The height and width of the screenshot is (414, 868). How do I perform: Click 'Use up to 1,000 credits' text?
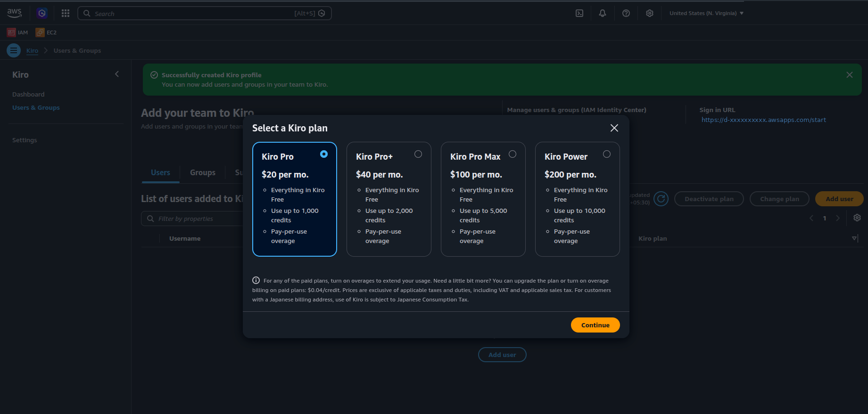click(x=295, y=215)
